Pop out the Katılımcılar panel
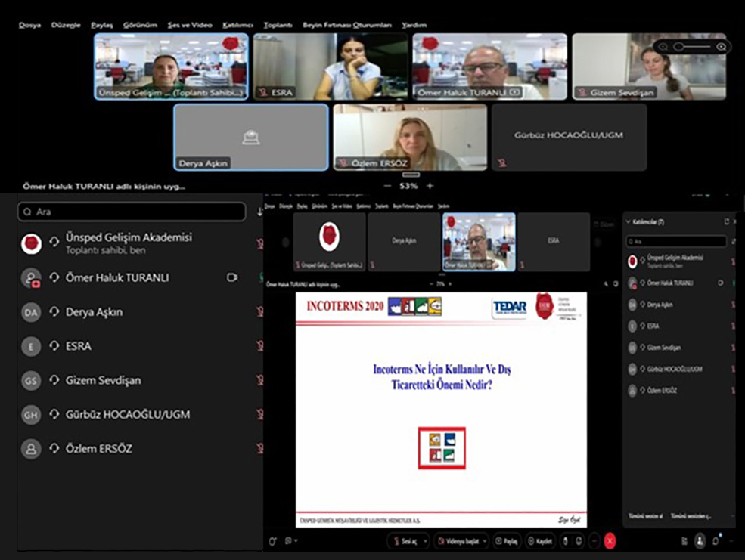This screenshot has height=560, width=745. [726, 221]
